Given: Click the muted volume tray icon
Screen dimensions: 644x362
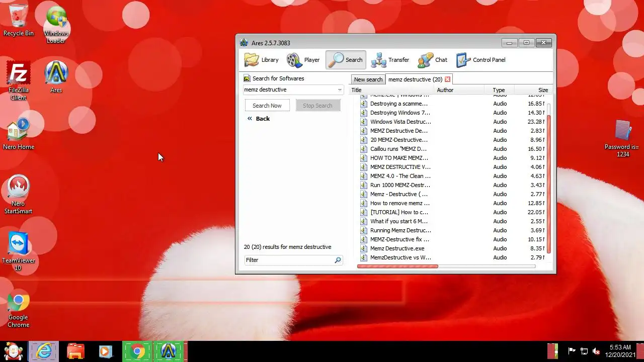Looking at the screenshot, I should (596, 351).
